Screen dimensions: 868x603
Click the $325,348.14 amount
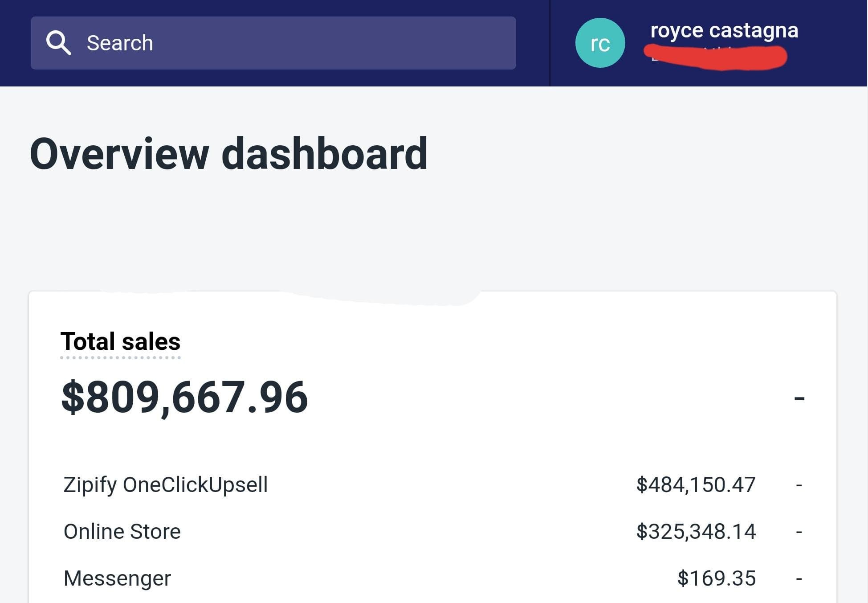[x=696, y=531]
